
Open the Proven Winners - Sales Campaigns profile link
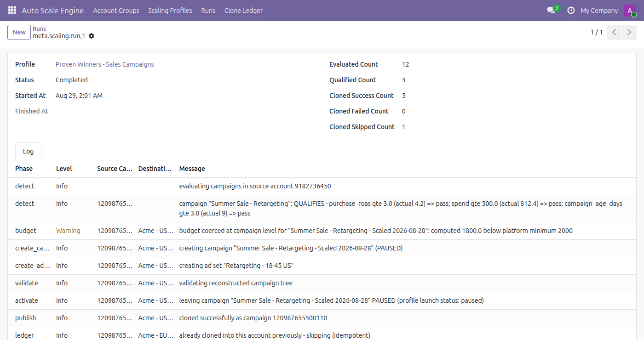105,64
